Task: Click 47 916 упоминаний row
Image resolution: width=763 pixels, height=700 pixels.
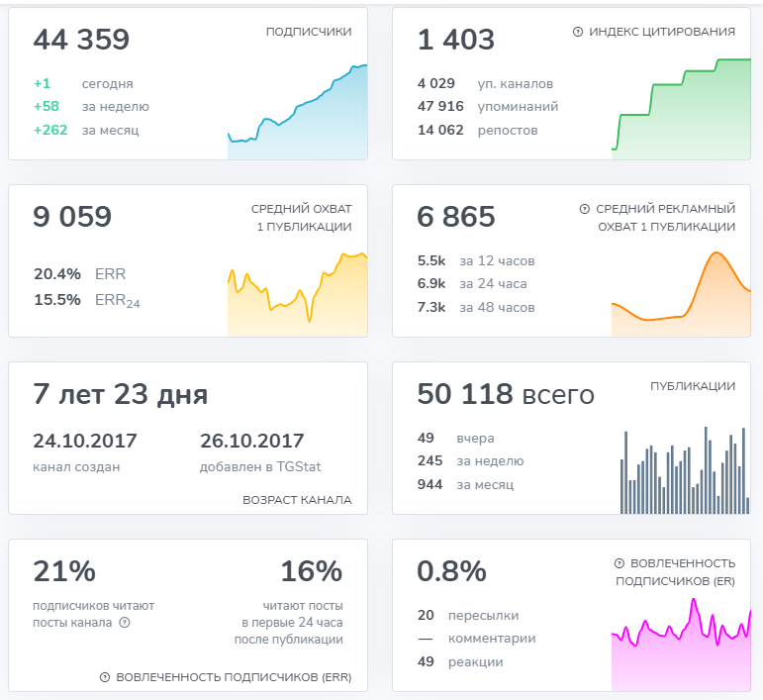Action: [488, 107]
